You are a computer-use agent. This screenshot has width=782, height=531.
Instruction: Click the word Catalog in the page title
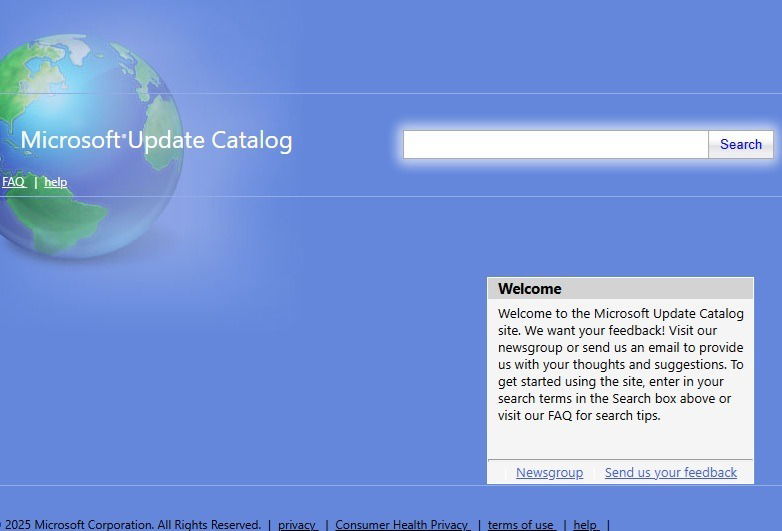coord(252,141)
